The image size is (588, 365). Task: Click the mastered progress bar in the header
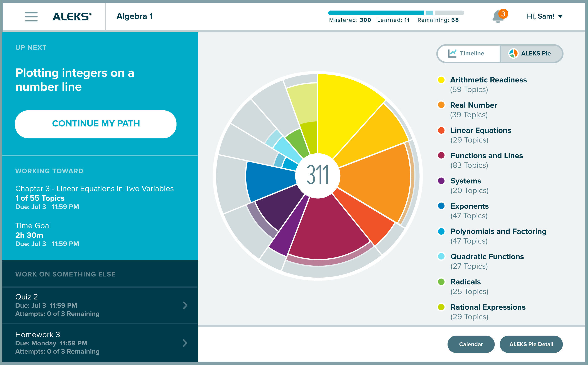[x=376, y=13]
